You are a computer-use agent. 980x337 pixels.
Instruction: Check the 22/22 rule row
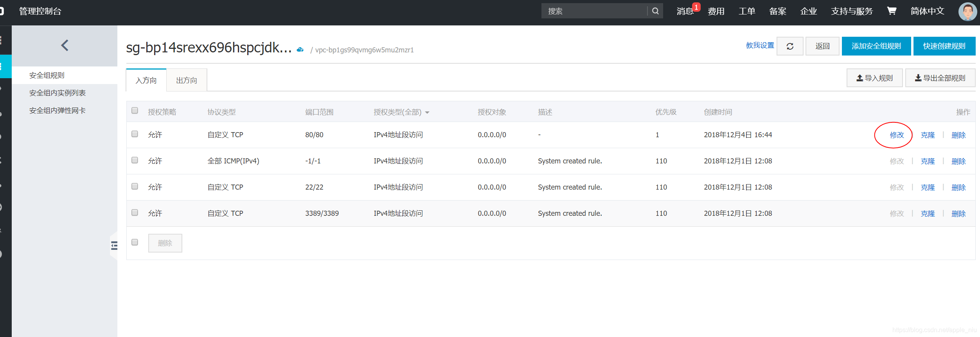point(135,186)
